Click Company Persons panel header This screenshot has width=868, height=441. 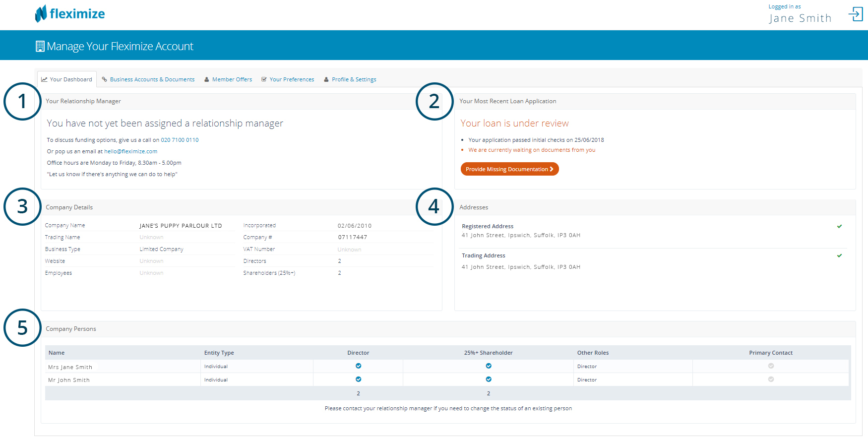(x=448, y=329)
